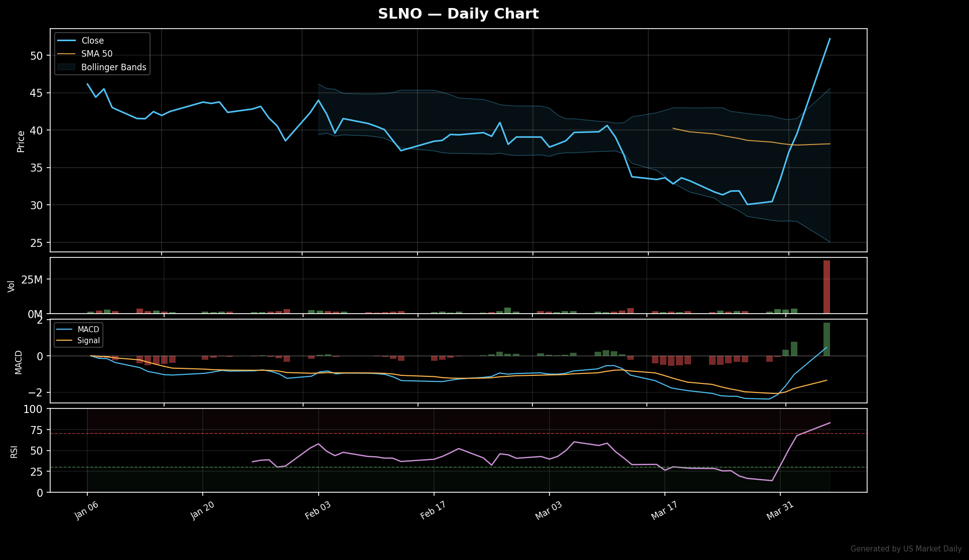Click the tallest green MACD histogram bar
969x560 pixels.
point(827,339)
